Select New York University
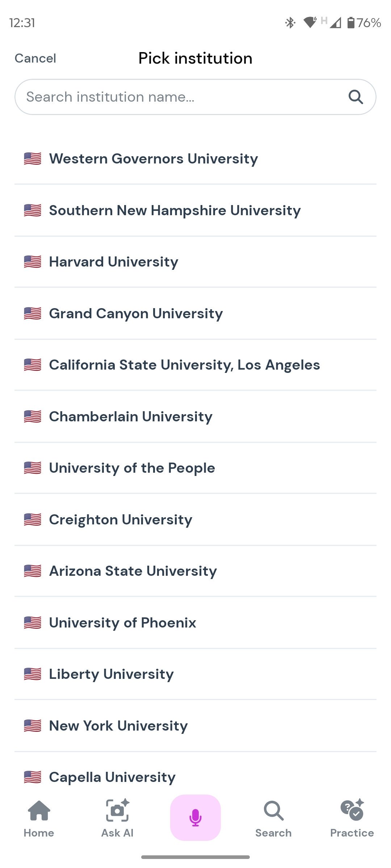 (118, 726)
